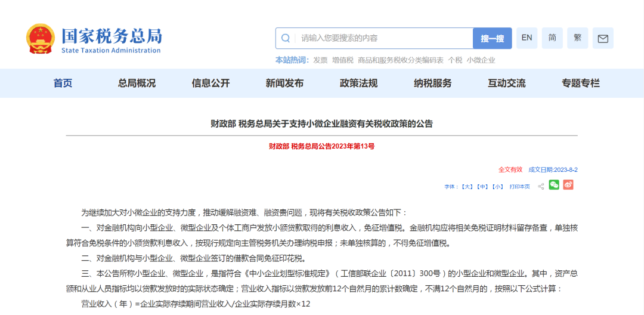Screen dimensions: 644x315
Task: Click the 本站热词 label
Action: pyautogui.click(x=292, y=60)
